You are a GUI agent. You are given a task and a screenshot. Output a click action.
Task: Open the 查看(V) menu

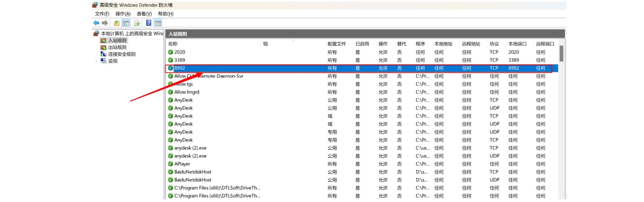pyautogui.click(x=144, y=14)
